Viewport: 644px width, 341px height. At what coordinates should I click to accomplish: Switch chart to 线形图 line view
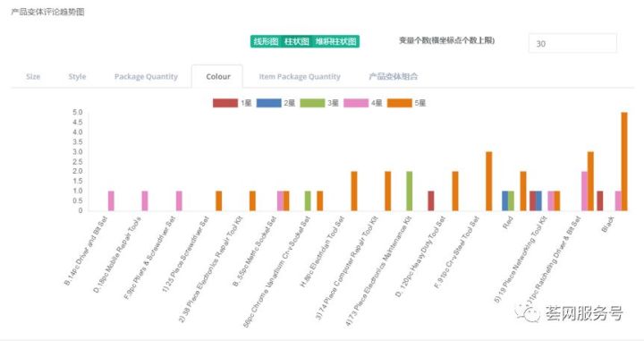click(x=266, y=41)
